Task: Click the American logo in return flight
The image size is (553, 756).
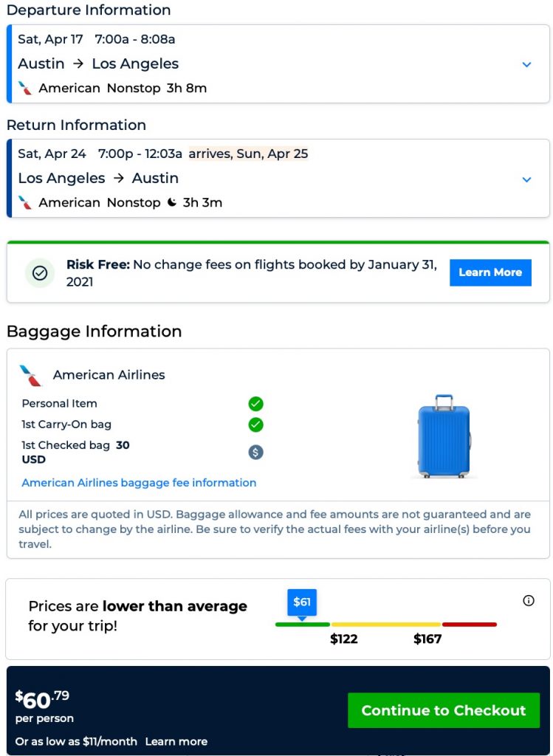Action: click(x=25, y=203)
